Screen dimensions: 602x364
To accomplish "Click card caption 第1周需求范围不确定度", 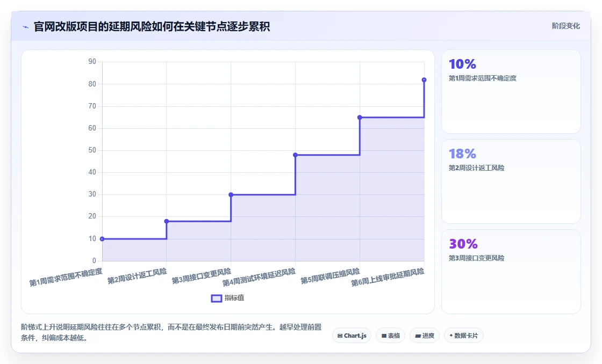I will 483,78.
